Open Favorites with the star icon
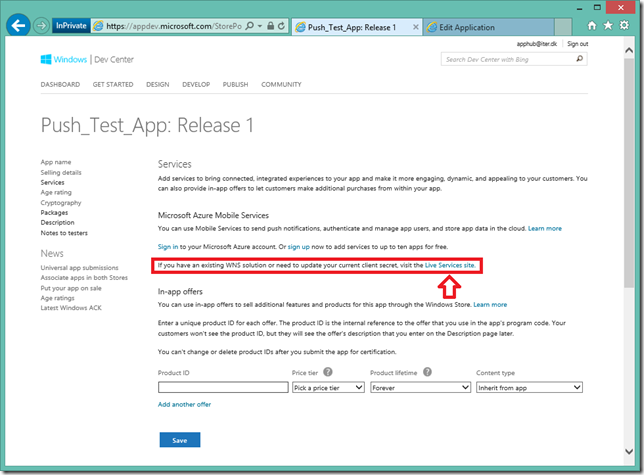Image resolution: width=644 pixels, height=475 pixels. click(x=608, y=25)
